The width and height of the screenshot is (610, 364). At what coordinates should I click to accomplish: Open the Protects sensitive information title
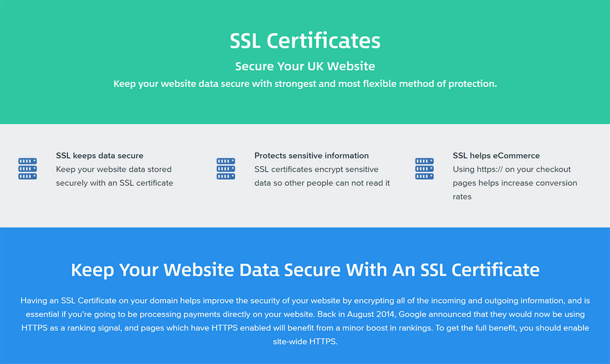click(x=312, y=156)
